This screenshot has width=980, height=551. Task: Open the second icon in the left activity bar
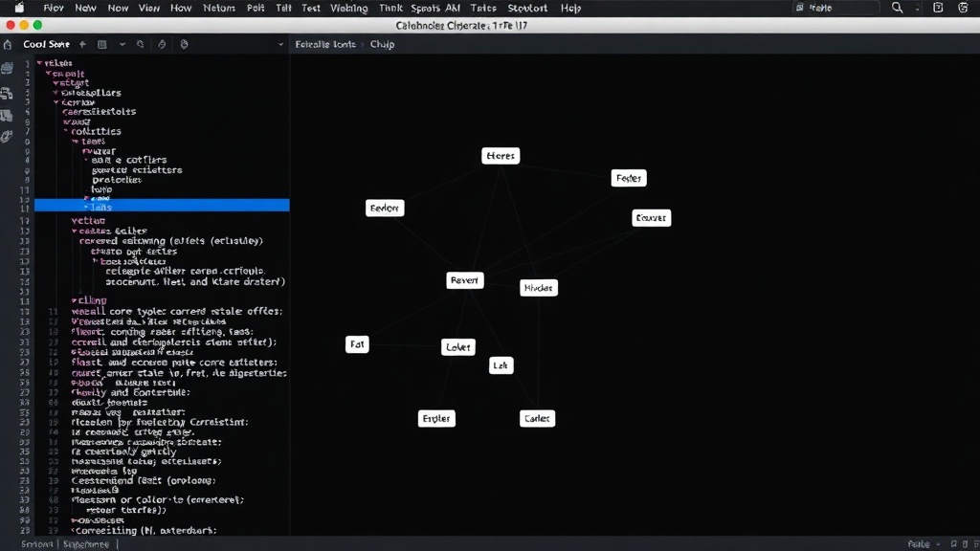coord(7,93)
